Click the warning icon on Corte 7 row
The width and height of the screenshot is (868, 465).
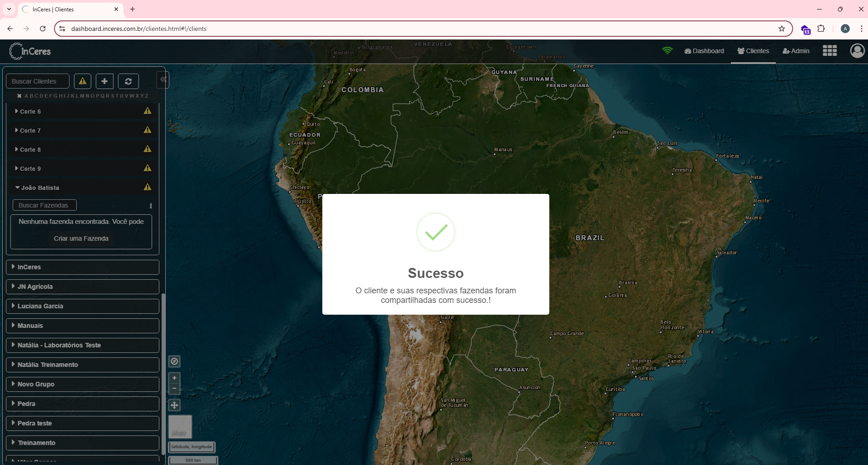[x=148, y=130]
